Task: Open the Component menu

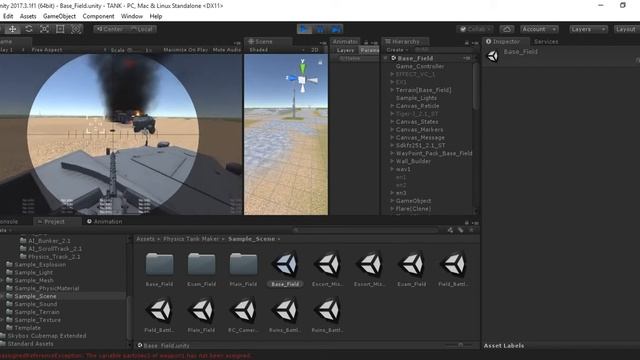Action: click(x=98, y=16)
